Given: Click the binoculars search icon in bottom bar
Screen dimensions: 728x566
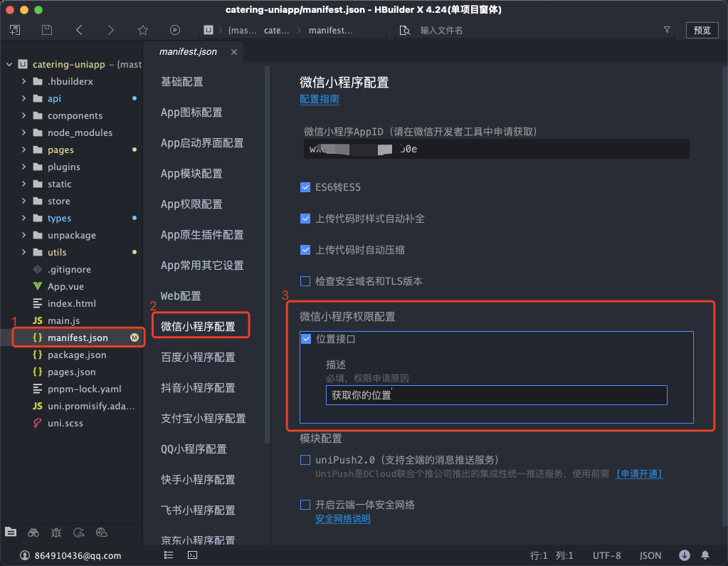Looking at the screenshot, I should (x=33, y=532).
